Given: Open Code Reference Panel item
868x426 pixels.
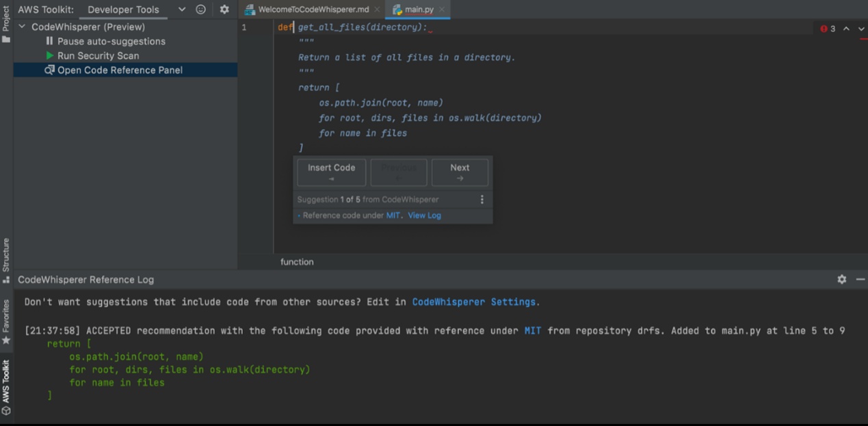Looking at the screenshot, I should tap(120, 70).
